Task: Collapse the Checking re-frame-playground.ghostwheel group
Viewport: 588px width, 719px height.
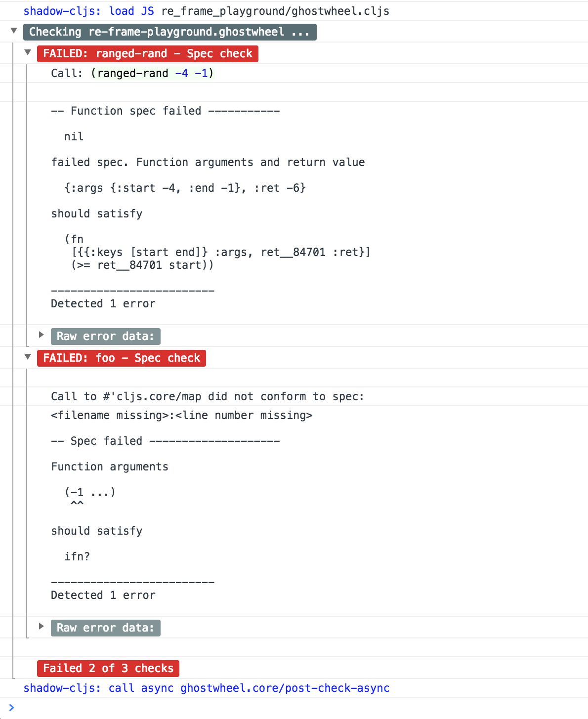Action: [14, 31]
